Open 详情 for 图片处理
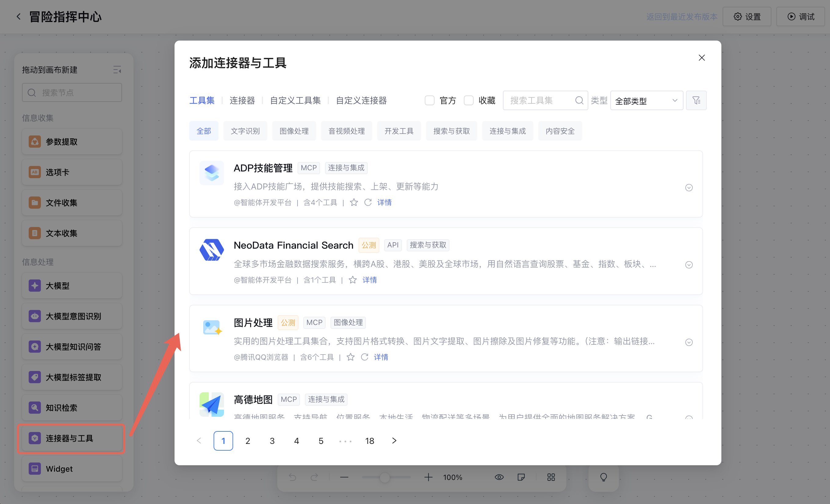The width and height of the screenshot is (830, 504). pos(381,357)
